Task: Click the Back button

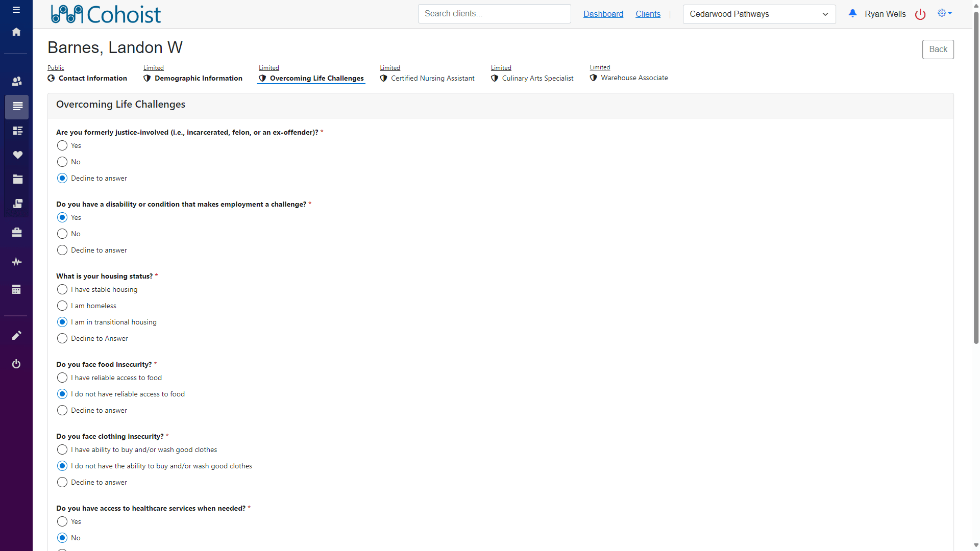Action: point(938,49)
